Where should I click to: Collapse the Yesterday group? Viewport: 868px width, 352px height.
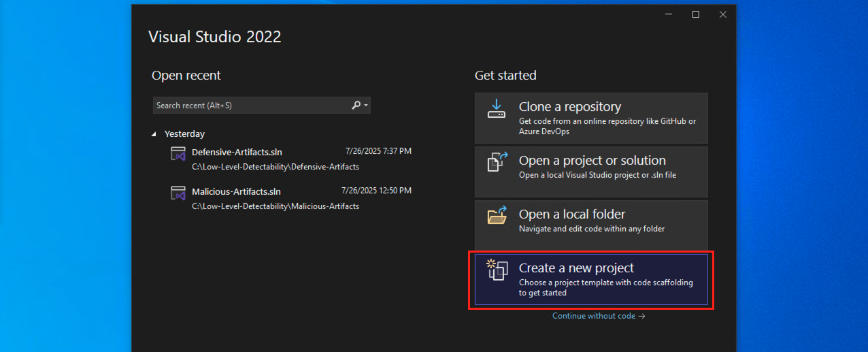click(x=154, y=134)
